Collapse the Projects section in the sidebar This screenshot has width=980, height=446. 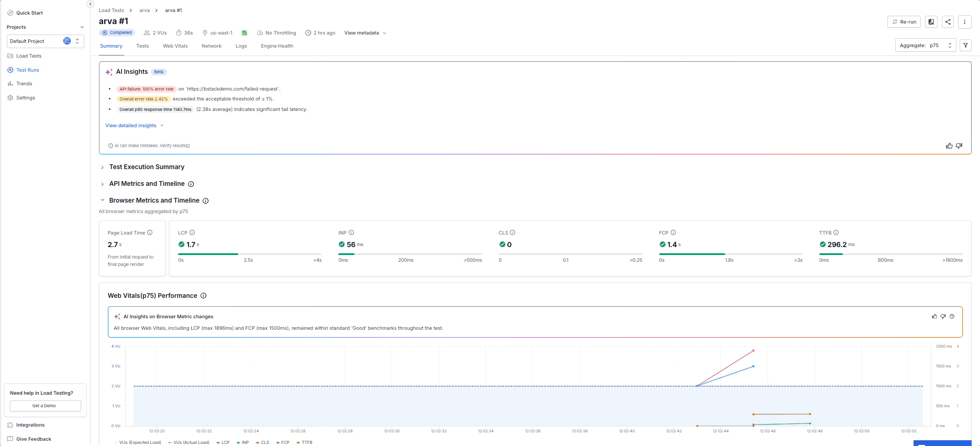pyautogui.click(x=82, y=27)
